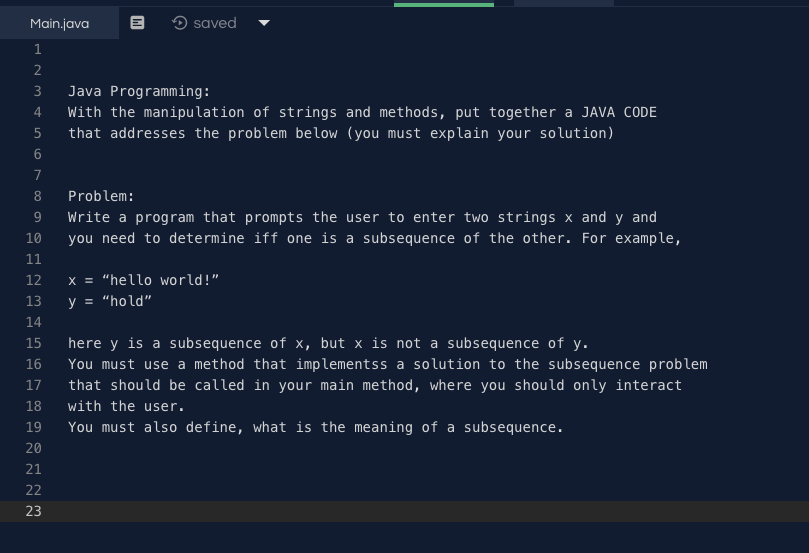
Task: Open file history via clock icon
Action: 180,23
